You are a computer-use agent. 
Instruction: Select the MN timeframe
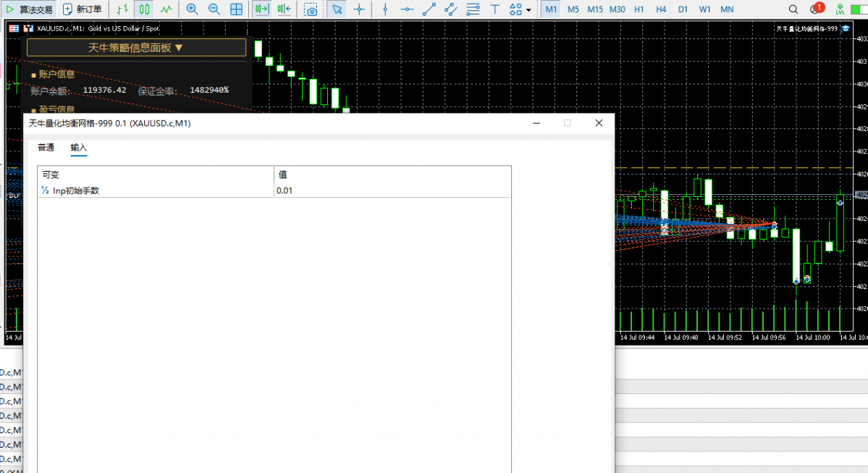pyautogui.click(x=727, y=9)
